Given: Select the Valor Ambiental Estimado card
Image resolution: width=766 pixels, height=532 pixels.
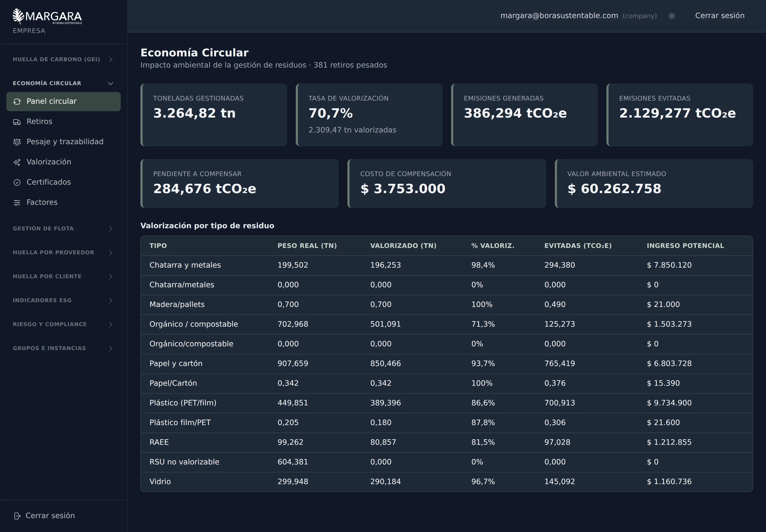Looking at the screenshot, I should pos(654,184).
